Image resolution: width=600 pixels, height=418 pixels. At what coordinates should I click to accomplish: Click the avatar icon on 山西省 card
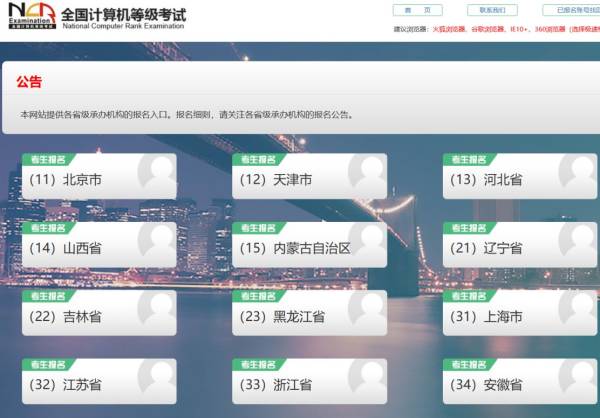(157, 241)
